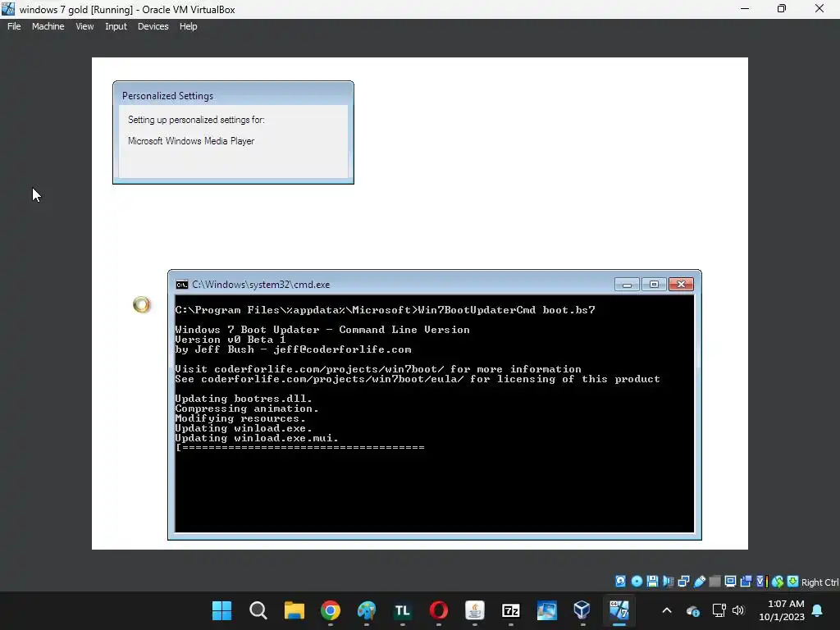
Task: Open network status tray icon
Action: click(719, 610)
